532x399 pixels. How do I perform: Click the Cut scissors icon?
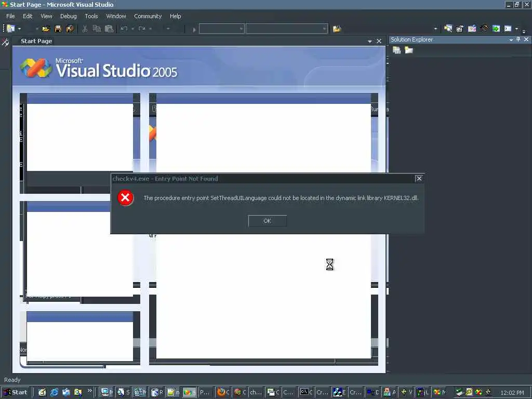[x=85, y=29]
